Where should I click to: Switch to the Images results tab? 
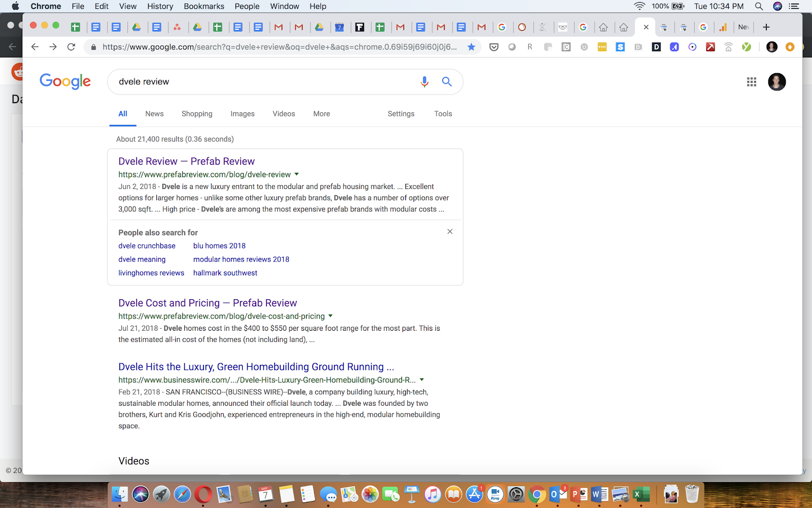tap(243, 114)
